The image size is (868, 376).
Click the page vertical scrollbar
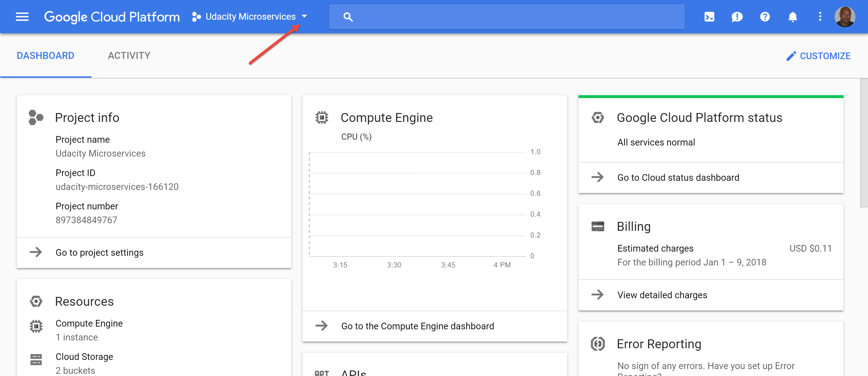pos(864,143)
